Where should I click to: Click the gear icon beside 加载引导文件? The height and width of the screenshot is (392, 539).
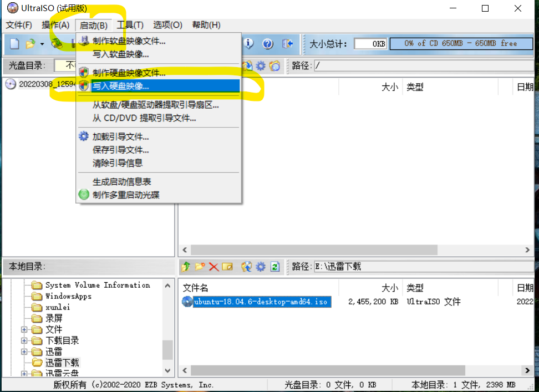(84, 136)
